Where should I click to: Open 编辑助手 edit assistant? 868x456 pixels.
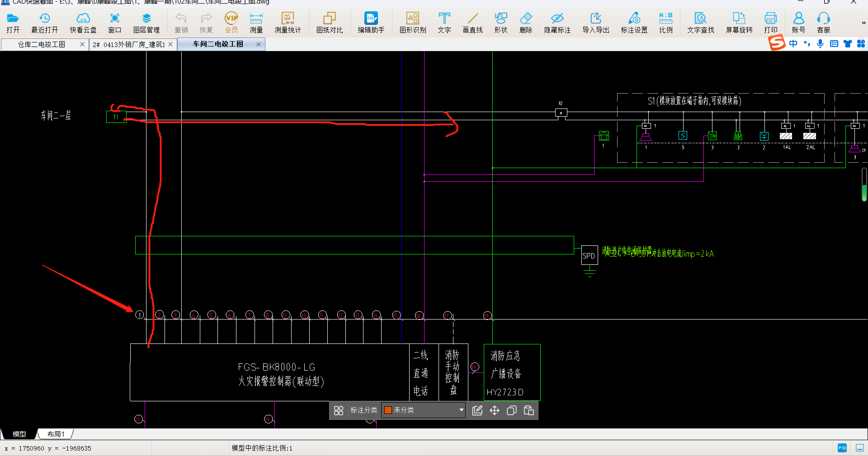[x=371, y=23]
